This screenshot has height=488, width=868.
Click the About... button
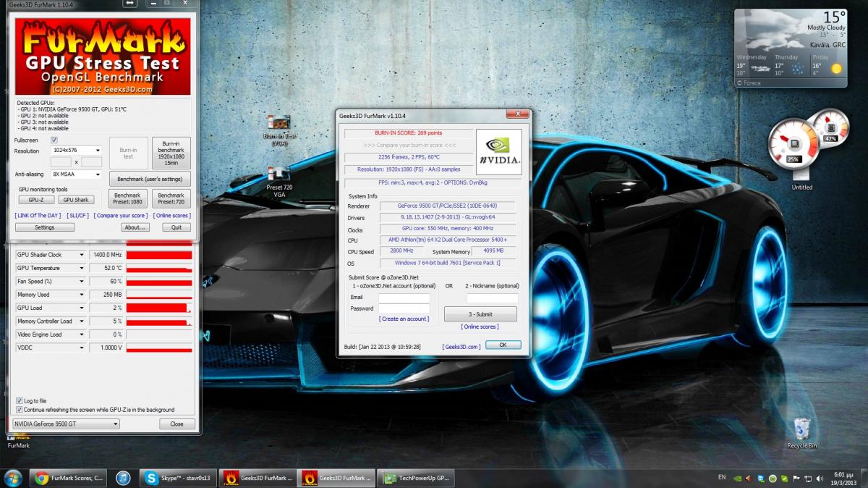pos(135,227)
